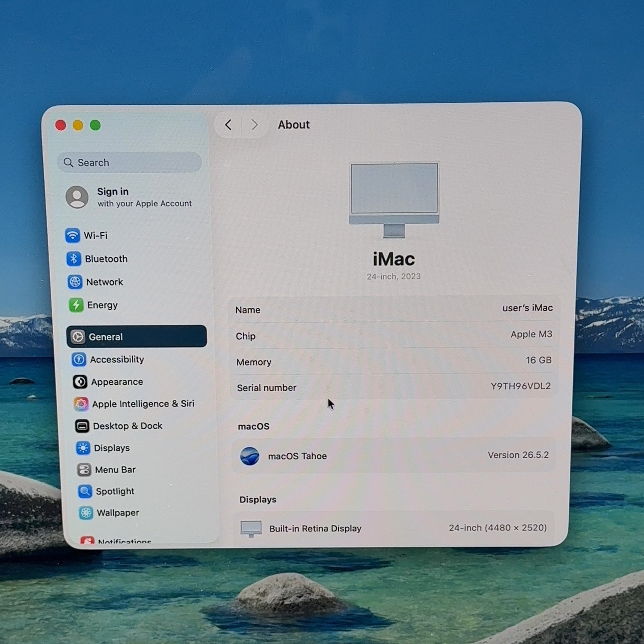The height and width of the screenshot is (644, 644).
Task: Click the 'Serial number' row label
Action: pyautogui.click(x=267, y=388)
